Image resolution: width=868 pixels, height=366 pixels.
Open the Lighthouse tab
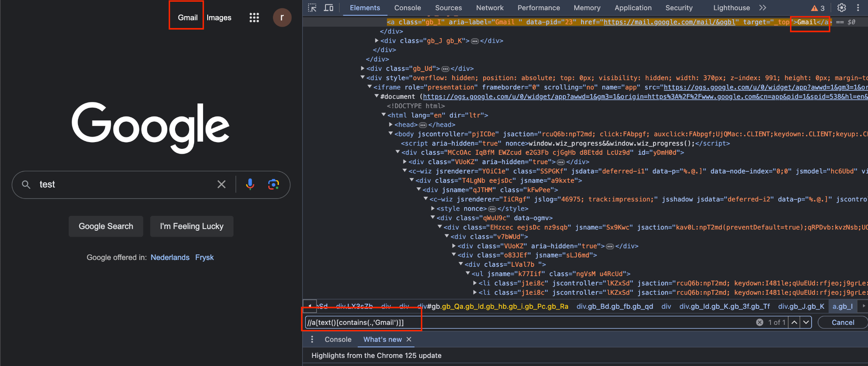tap(732, 8)
